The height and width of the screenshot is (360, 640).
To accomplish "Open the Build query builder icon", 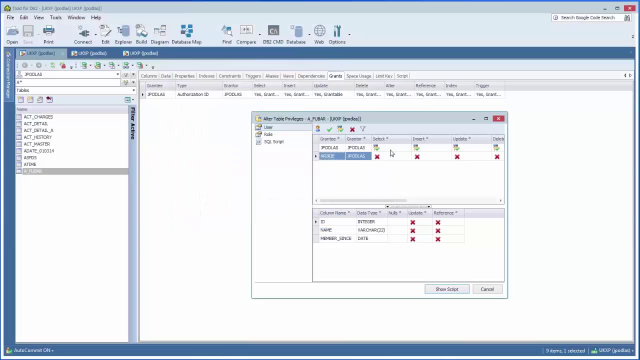I will 141,35.
